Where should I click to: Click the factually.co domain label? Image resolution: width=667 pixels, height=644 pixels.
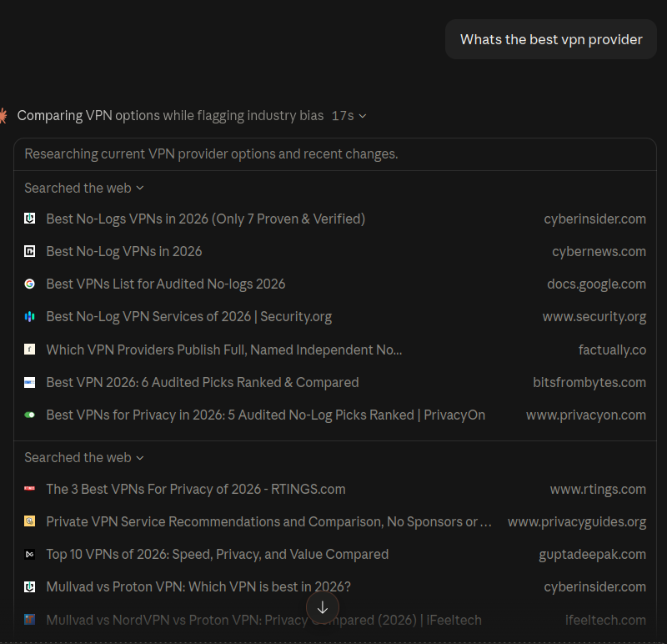click(x=612, y=350)
